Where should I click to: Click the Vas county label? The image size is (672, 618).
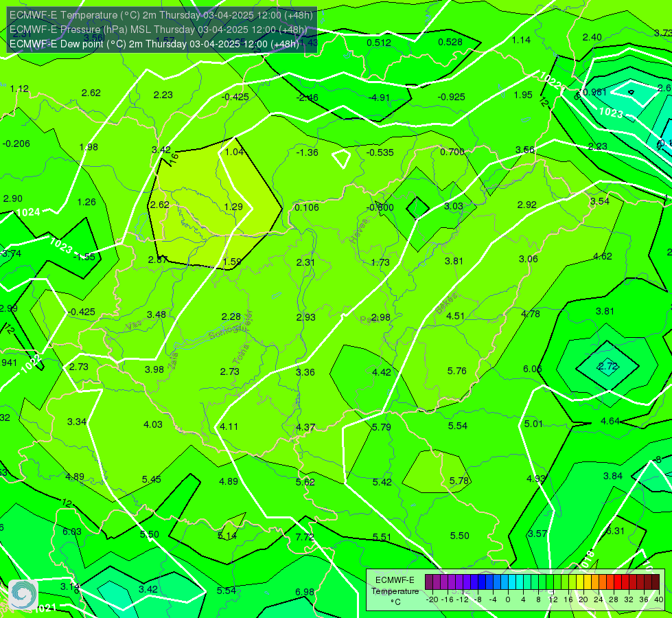pyautogui.click(x=134, y=326)
